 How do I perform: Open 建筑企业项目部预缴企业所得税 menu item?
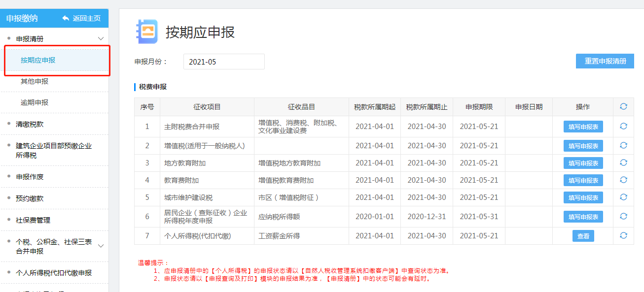[x=54, y=150]
